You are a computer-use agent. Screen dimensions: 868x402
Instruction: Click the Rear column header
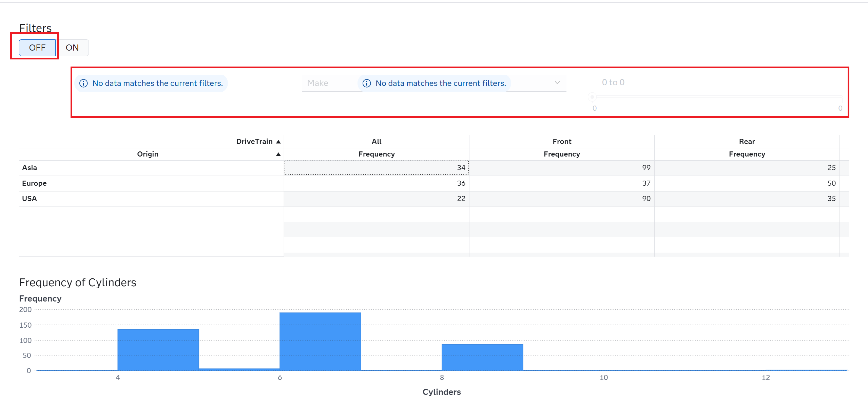click(x=747, y=141)
